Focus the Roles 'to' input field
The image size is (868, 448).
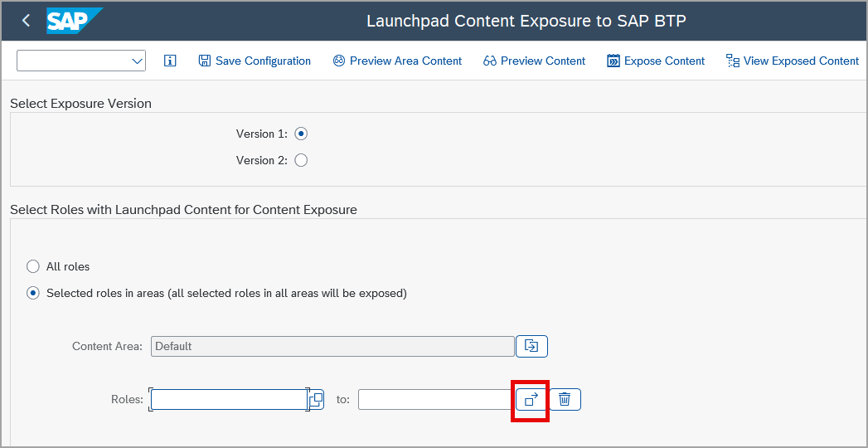coord(436,399)
